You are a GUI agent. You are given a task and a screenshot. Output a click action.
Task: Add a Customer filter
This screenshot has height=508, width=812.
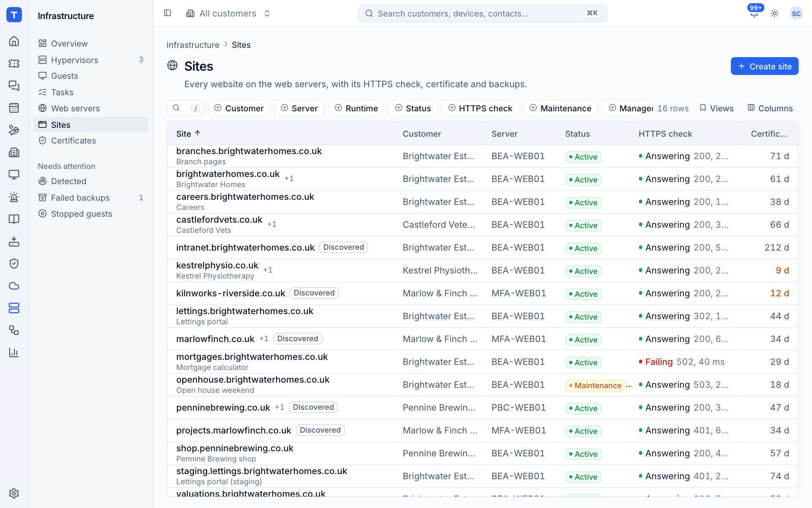click(x=239, y=108)
